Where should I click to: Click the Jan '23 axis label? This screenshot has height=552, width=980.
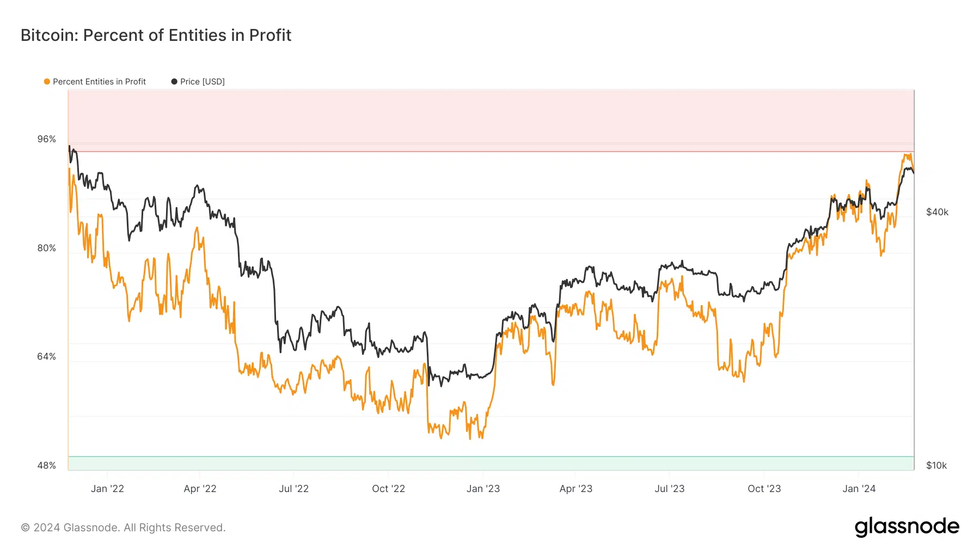483,489
